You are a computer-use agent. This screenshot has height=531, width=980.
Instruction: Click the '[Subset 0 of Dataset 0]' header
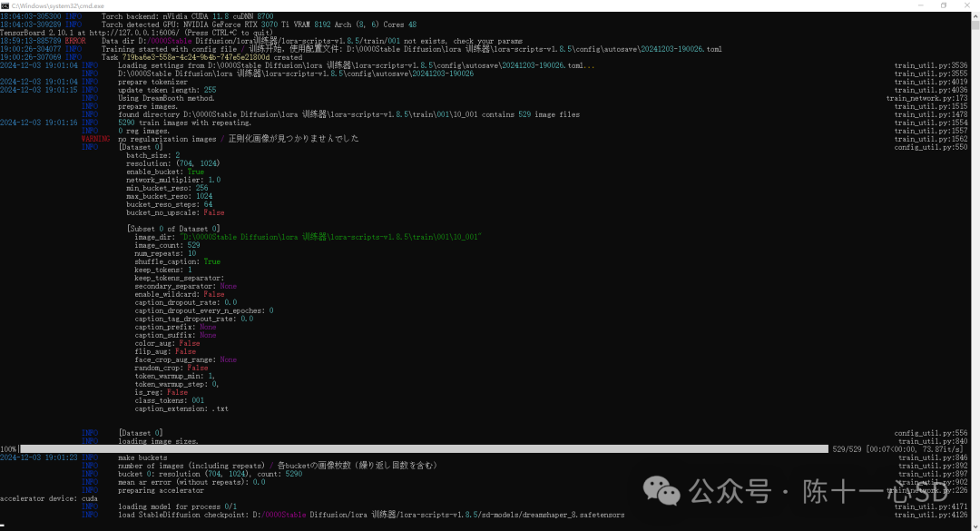(173, 229)
